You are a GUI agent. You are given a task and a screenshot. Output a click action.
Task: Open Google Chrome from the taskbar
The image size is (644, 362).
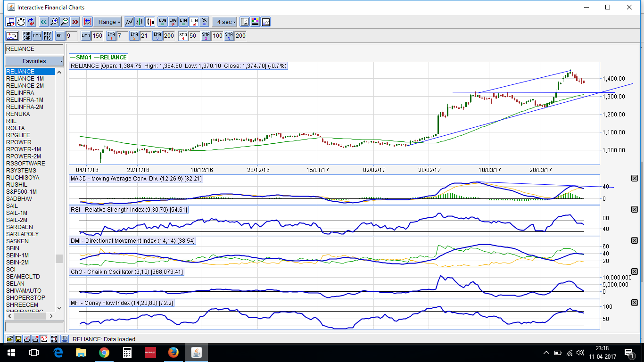click(x=104, y=352)
